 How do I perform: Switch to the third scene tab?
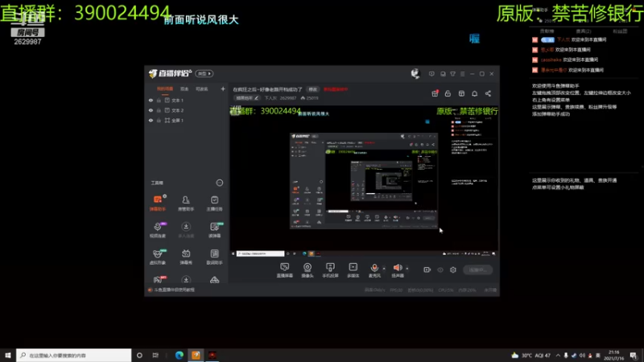click(x=202, y=88)
